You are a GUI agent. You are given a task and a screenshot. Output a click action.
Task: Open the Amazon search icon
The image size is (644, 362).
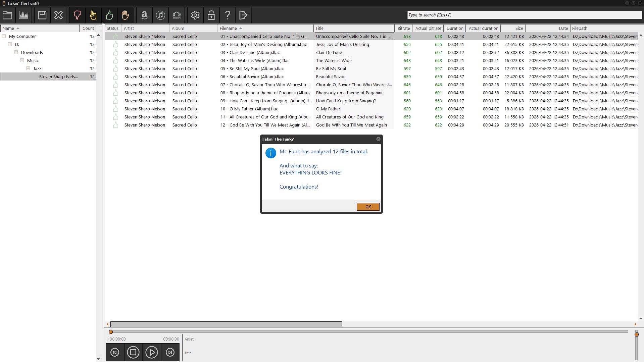(x=144, y=15)
